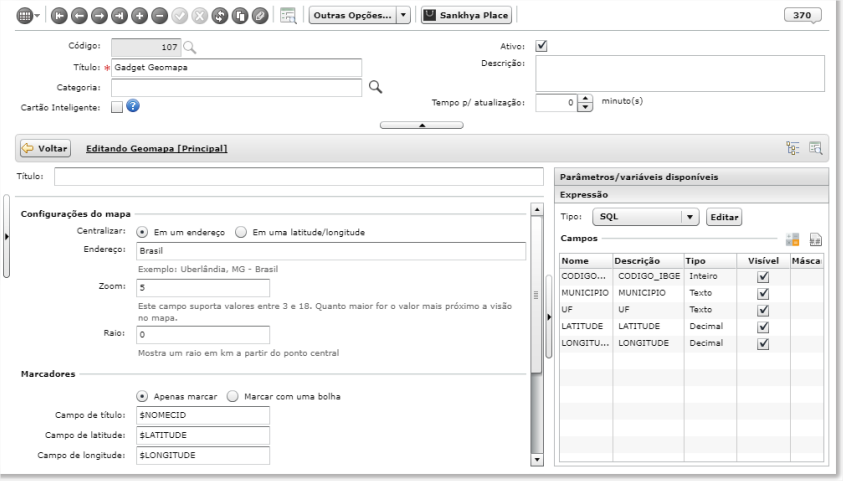This screenshot has width=843, height=481.
Task: Refresh record using circular arrows icon
Action: [220, 16]
